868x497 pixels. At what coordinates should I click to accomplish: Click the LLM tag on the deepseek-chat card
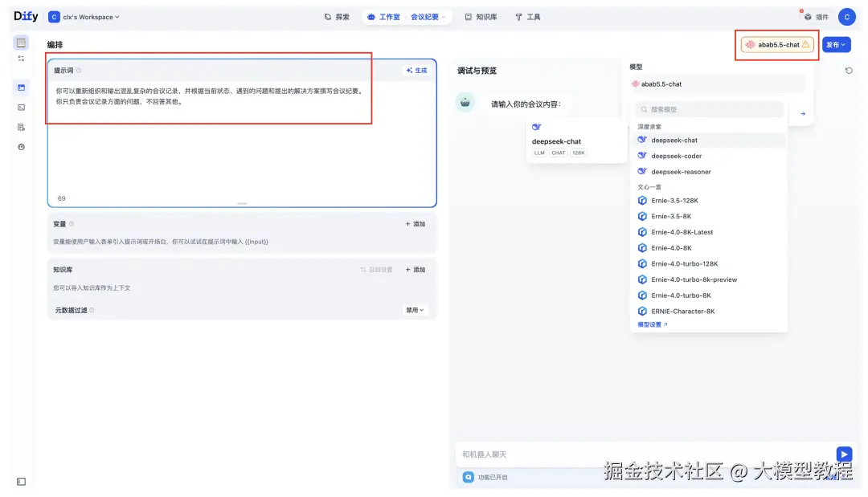[539, 153]
